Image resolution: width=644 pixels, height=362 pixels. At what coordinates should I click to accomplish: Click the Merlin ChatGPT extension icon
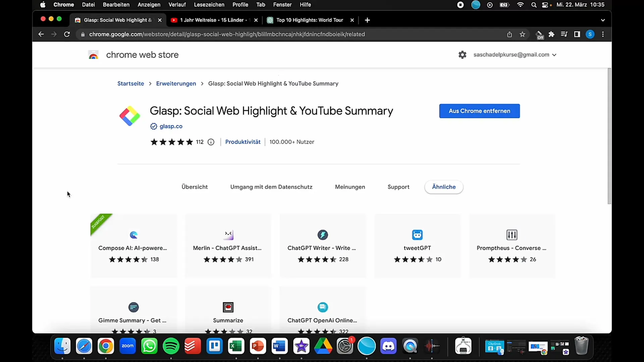coord(228,235)
